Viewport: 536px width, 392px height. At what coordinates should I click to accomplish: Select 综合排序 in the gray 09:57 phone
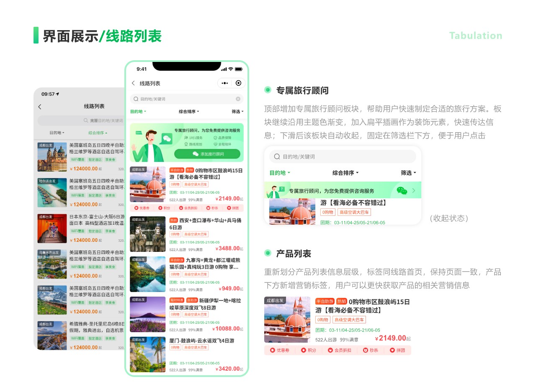pos(98,133)
